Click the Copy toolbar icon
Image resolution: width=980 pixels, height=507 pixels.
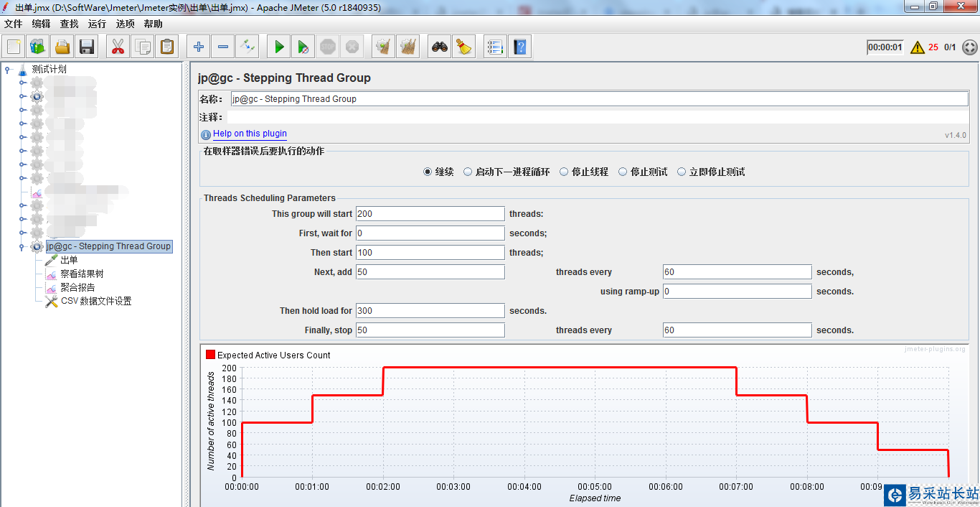click(143, 47)
